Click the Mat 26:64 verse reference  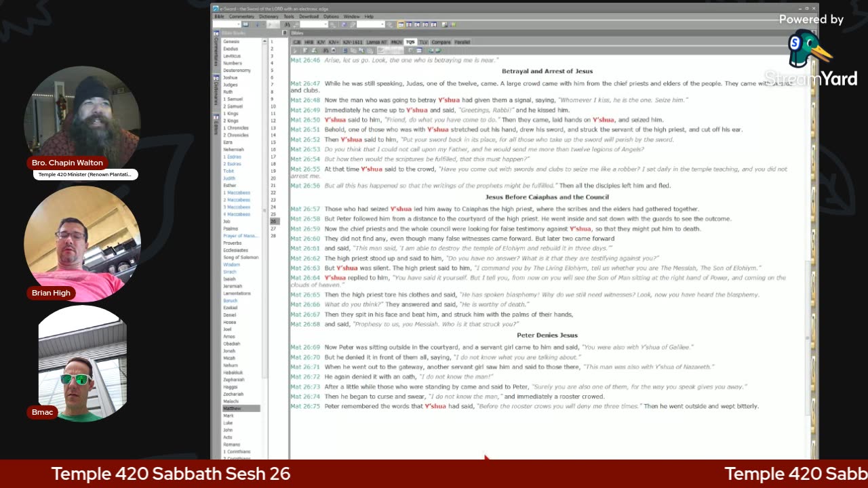point(305,277)
